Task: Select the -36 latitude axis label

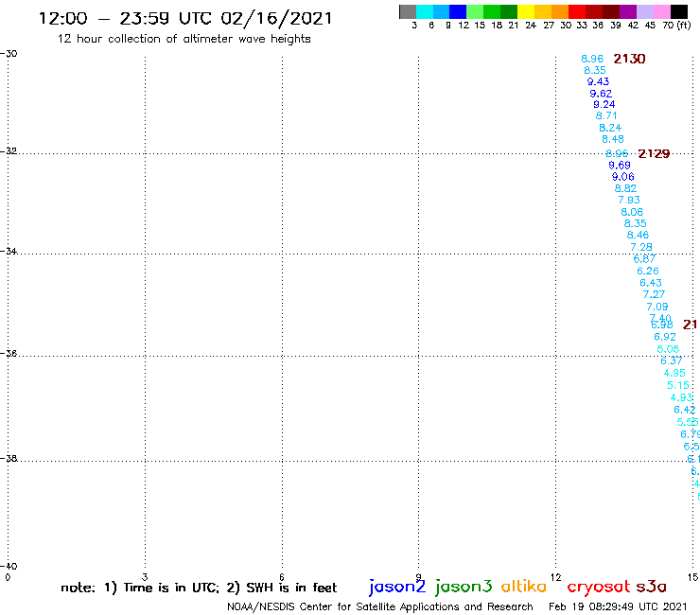Action: 9,354
